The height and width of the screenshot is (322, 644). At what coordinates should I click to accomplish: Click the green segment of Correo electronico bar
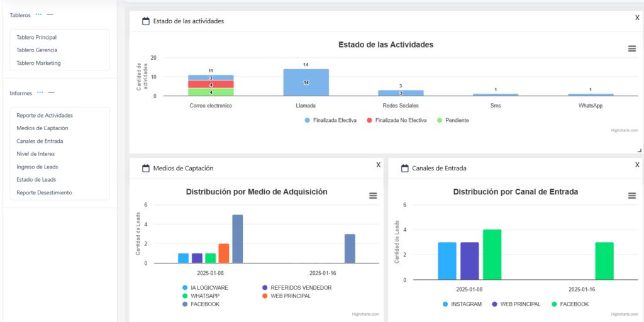211,92
